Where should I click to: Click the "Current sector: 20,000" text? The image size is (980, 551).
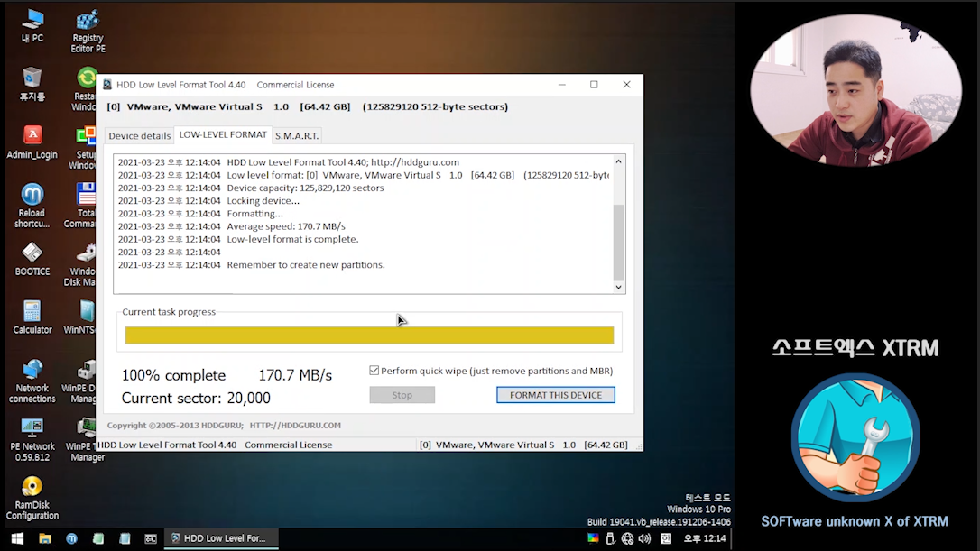[196, 398]
